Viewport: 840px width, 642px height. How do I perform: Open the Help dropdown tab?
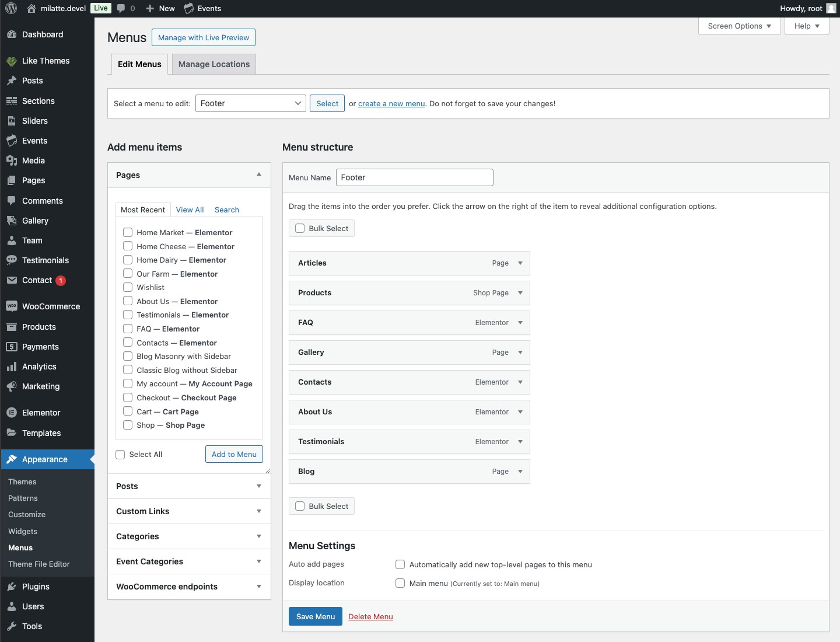point(807,26)
